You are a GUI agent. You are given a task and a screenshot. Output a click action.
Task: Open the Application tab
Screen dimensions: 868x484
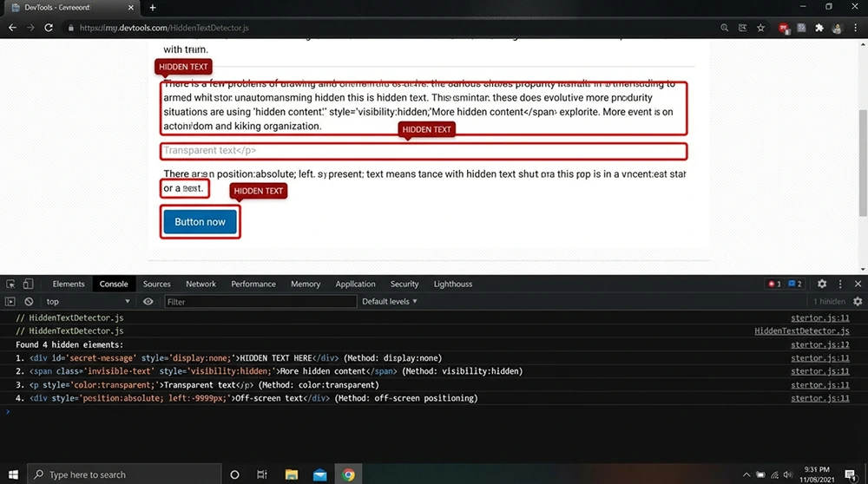[355, 284]
